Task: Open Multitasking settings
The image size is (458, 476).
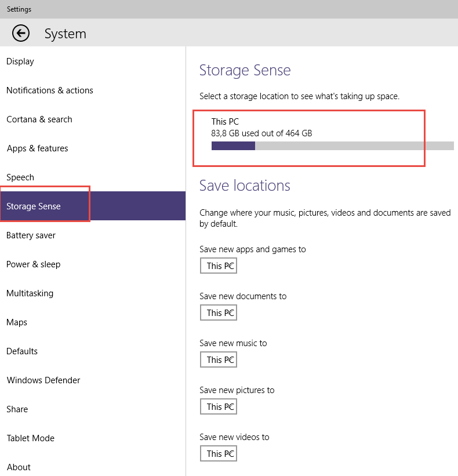Action: [x=30, y=293]
